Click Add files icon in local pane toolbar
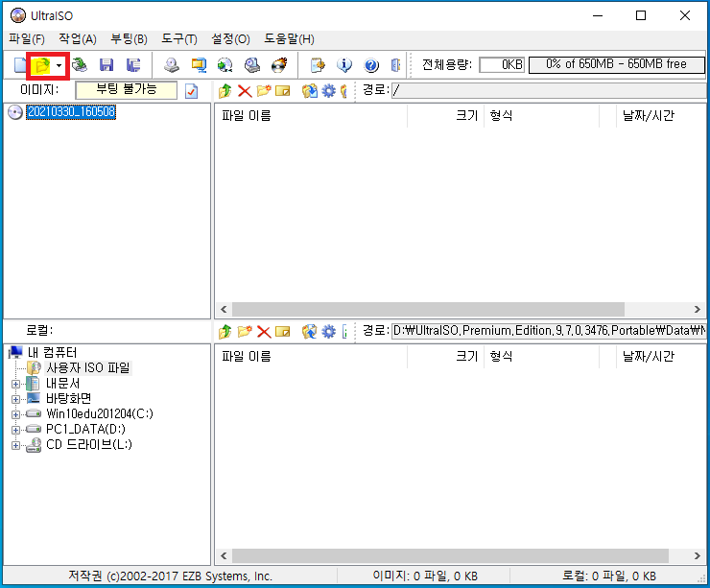This screenshot has width=710, height=588. pos(310,332)
